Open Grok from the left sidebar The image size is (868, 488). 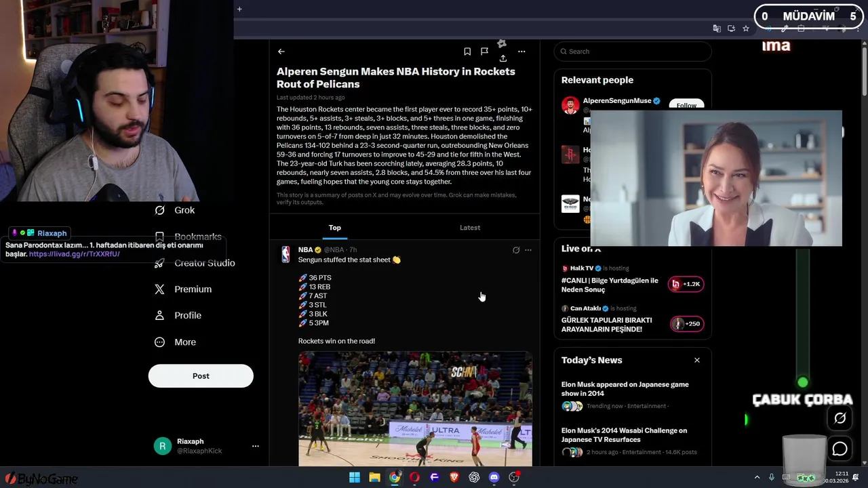[175, 210]
